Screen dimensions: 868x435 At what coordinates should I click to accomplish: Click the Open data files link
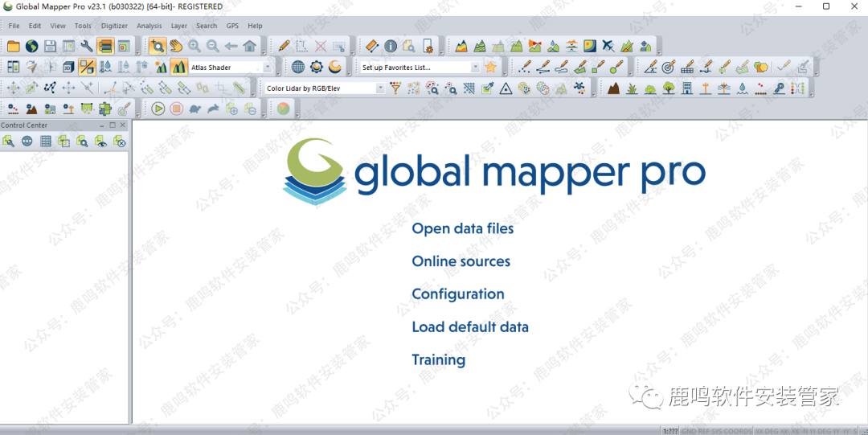pyautogui.click(x=462, y=229)
